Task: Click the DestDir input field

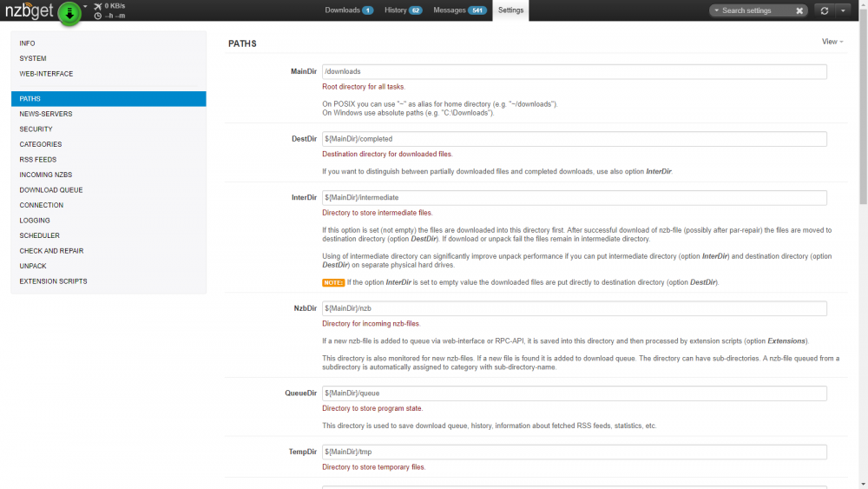Action: pos(574,139)
